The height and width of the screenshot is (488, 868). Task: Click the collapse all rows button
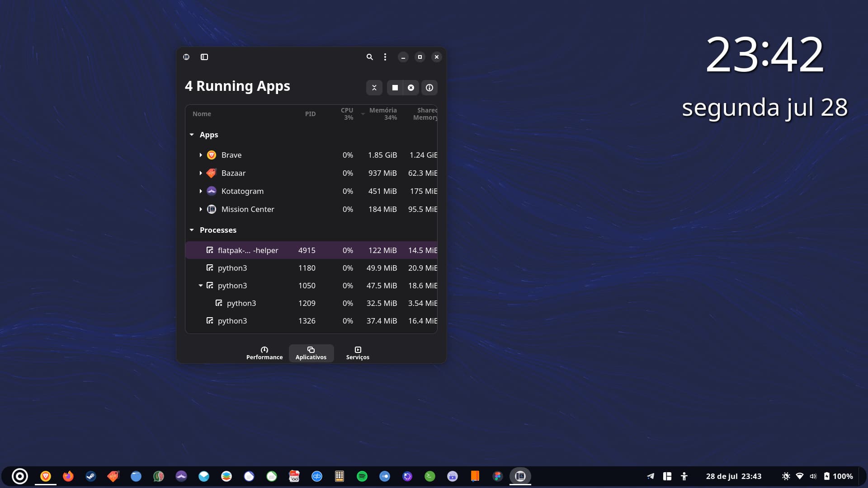pos(374,88)
